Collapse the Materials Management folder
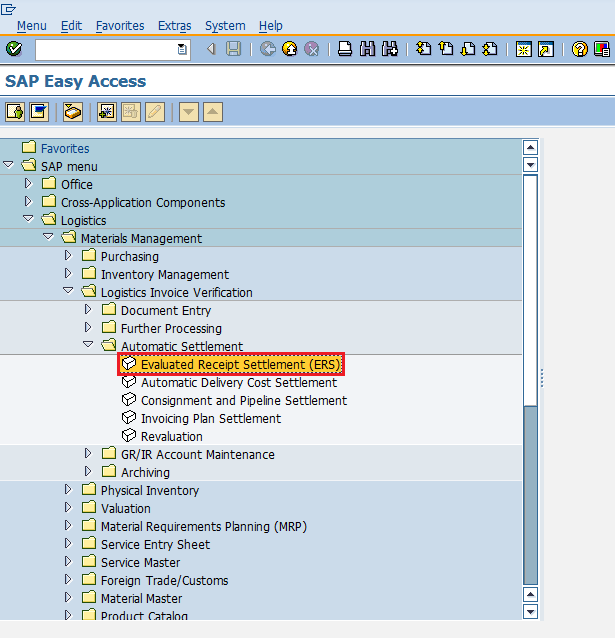615x638 pixels. [x=48, y=237]
